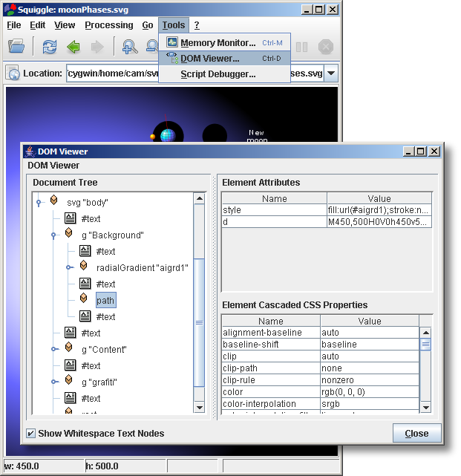
Task: Toggle Show Whitespace Text Nodes checkbox
Action: (30, 434)
